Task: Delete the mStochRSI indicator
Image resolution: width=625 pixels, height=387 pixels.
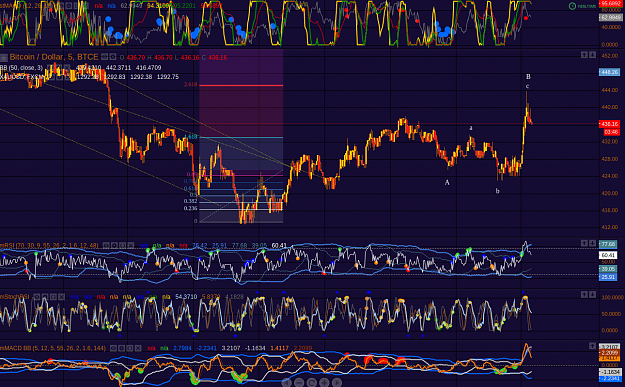Action: pyautogui.click(x=62, y=297)
